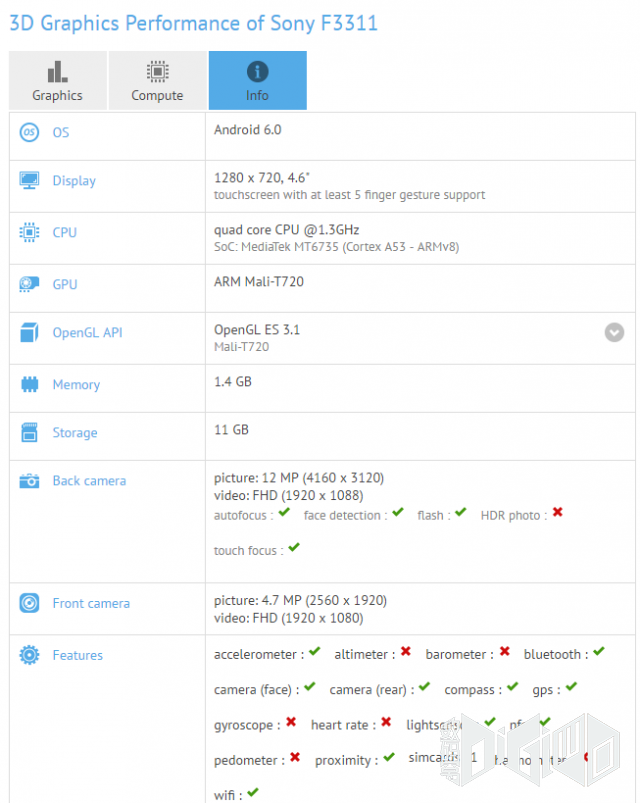Open the OpenGL API label link
This screenshot has width=640, height=803.
(88, 333)
